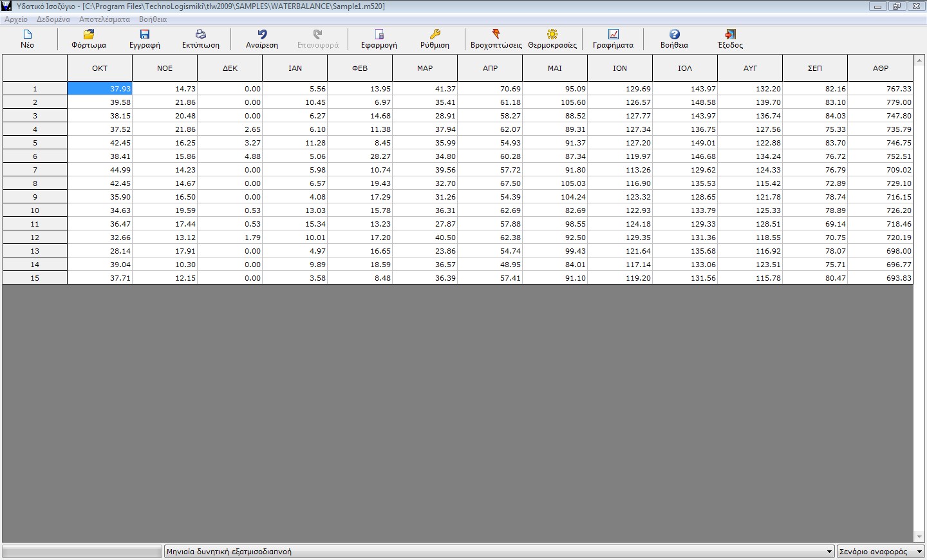Click cell 70.69 in the ΑΠΡ column
Viewport: 927px width, 560px height.
[490, 89]
